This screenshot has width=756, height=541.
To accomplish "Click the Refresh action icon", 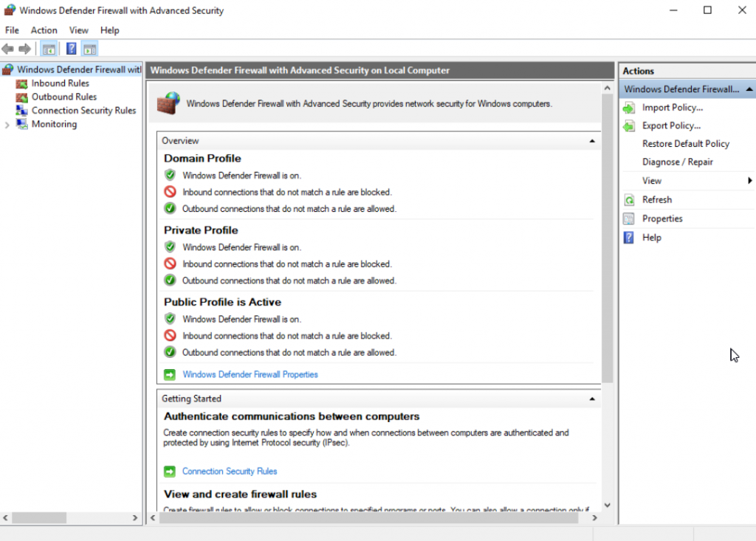I will (628, 199).
